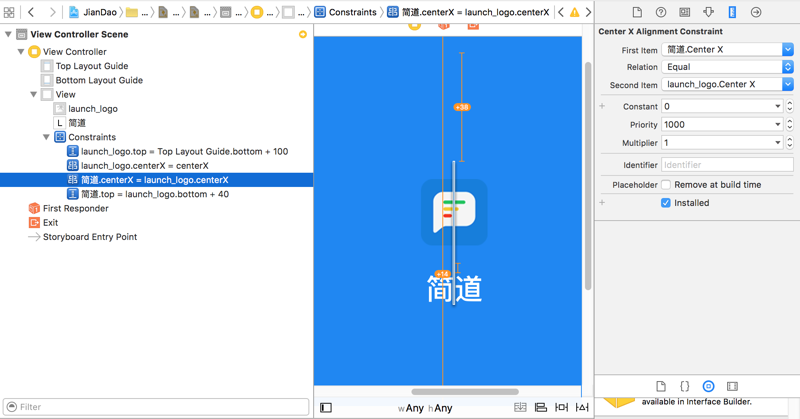Image resolution: width=800 pixels, height=419 pixels.
Task: Select launch_logo image view in outline
Action: click(93, 109)
